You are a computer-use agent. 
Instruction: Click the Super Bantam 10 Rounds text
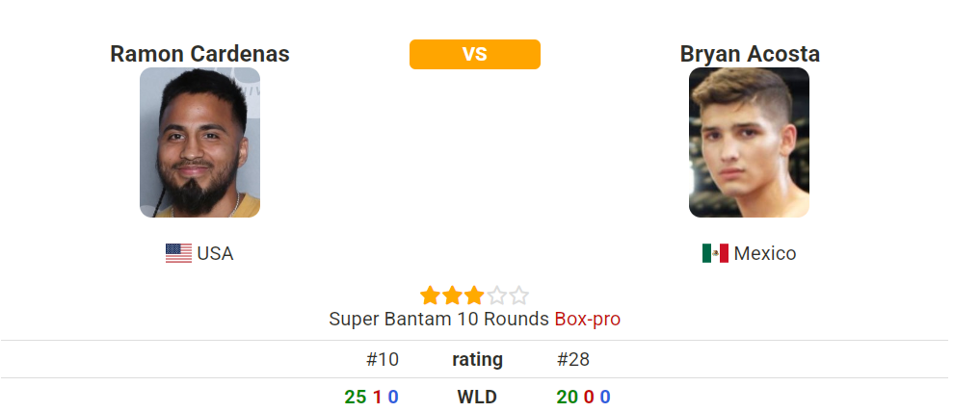tap(438, 319)
